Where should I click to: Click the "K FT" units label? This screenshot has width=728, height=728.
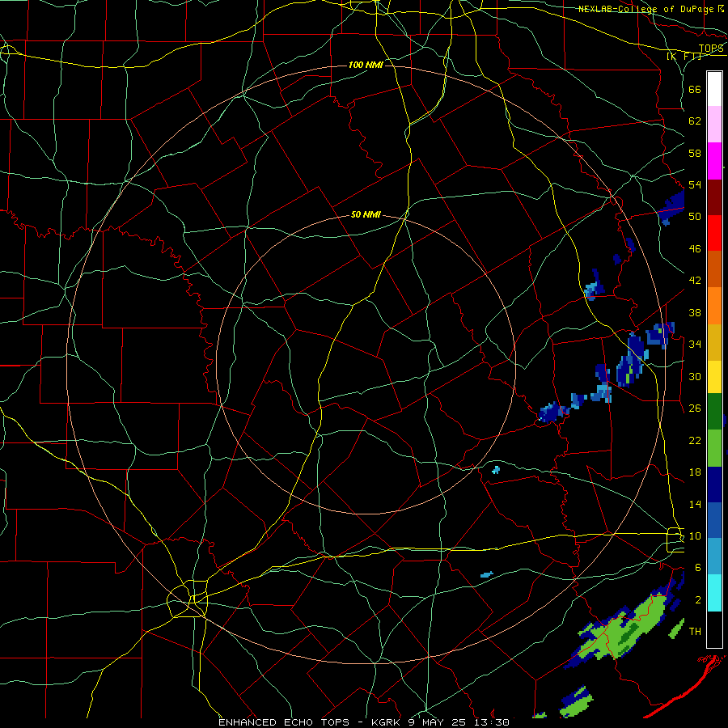(684, 56)
